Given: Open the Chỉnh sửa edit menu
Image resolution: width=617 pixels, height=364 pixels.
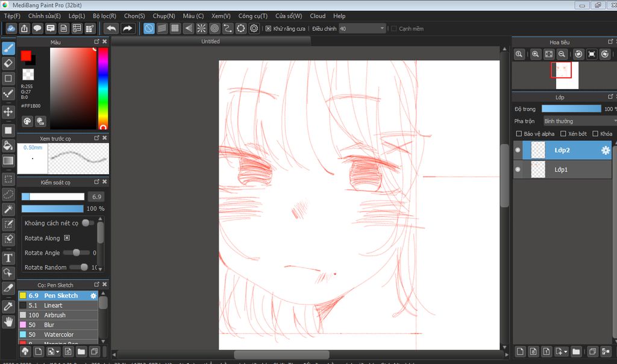Looking at the screenshot, I should (x=45, y=16).
